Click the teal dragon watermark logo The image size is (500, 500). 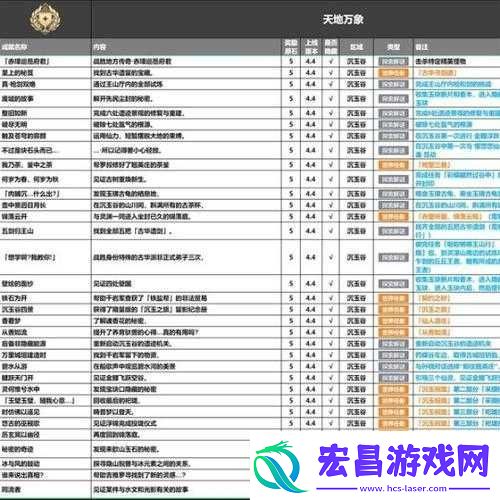(281, 467)
